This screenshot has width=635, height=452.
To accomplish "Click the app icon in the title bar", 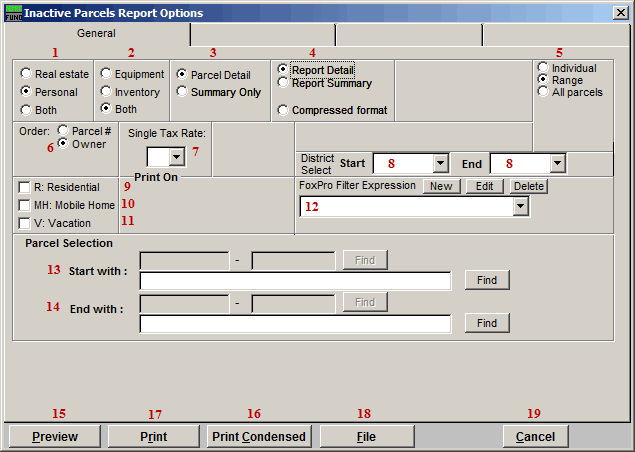I will coord(11,12).
